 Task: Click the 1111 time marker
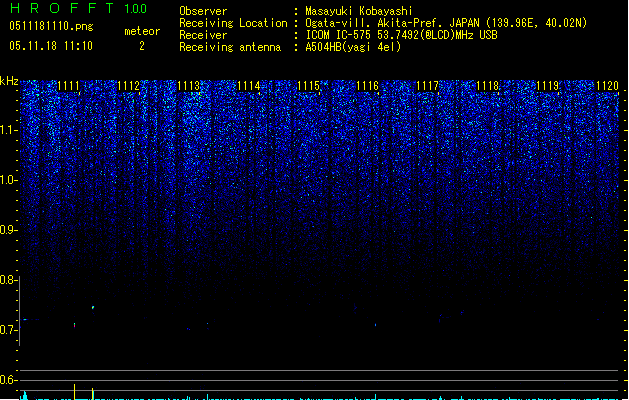coord(68,86)
